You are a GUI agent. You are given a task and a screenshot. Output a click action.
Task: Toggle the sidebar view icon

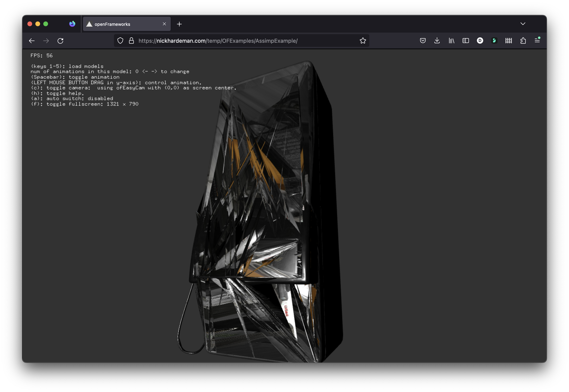point(466,41)
